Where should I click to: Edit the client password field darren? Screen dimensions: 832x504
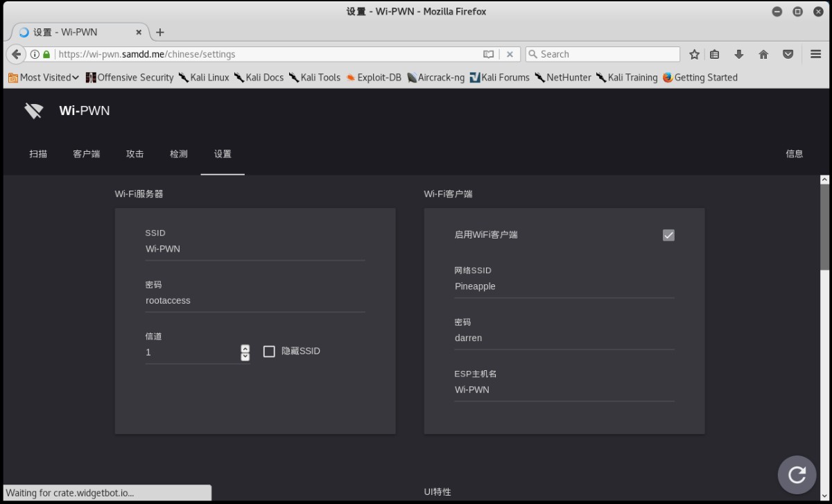tap(564, 338)
